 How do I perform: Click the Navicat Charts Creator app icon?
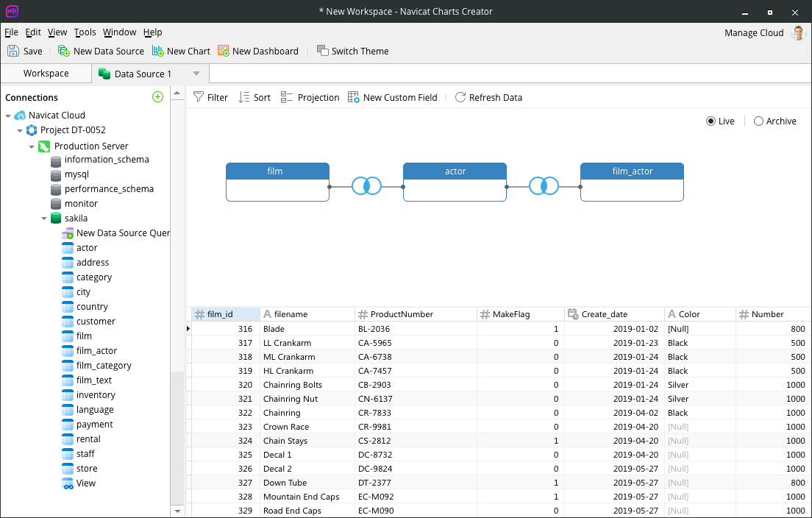[x=12, y=11]
